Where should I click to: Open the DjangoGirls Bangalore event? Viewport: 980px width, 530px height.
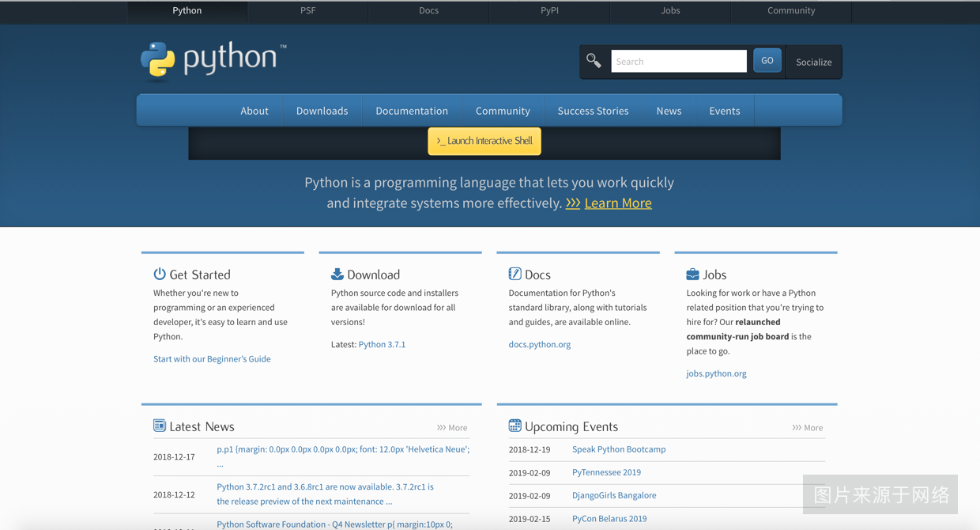[614, 495]
